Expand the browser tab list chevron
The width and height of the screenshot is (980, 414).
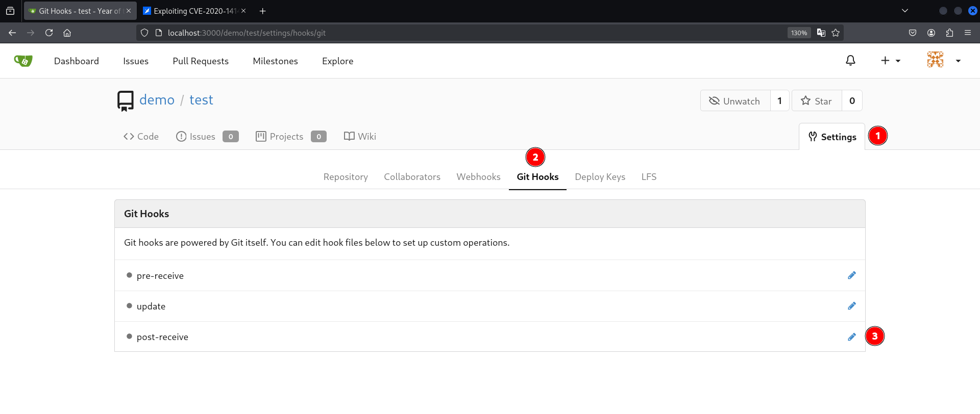905,11
